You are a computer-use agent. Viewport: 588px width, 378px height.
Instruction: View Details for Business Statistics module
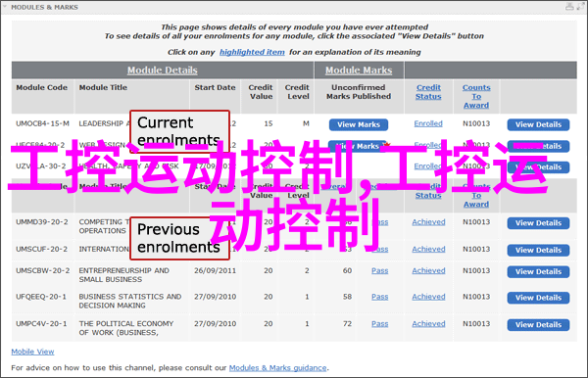(538, 298)
